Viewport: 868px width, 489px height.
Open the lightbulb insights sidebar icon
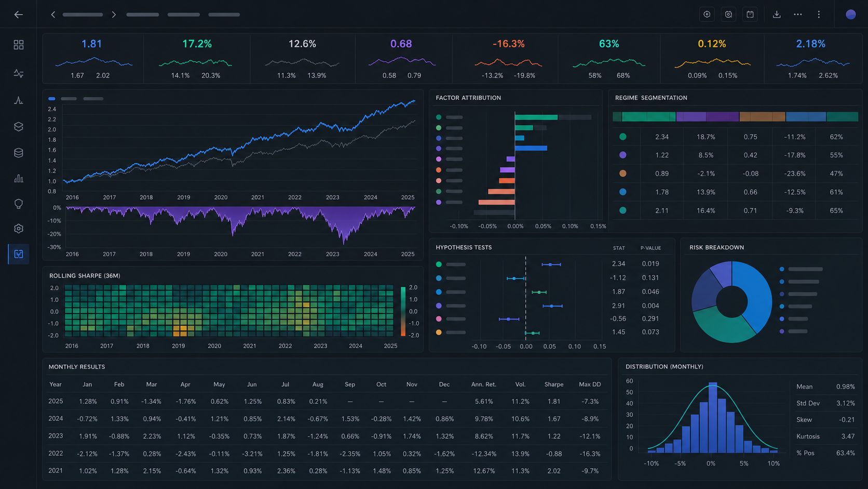pyautogui.click(x=19, y=204)
